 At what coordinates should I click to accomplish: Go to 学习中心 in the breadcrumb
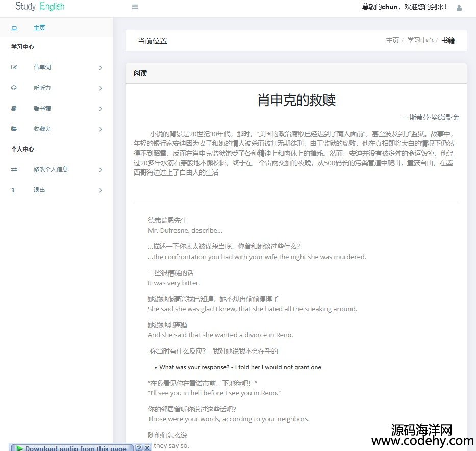(x=420, y=41)
